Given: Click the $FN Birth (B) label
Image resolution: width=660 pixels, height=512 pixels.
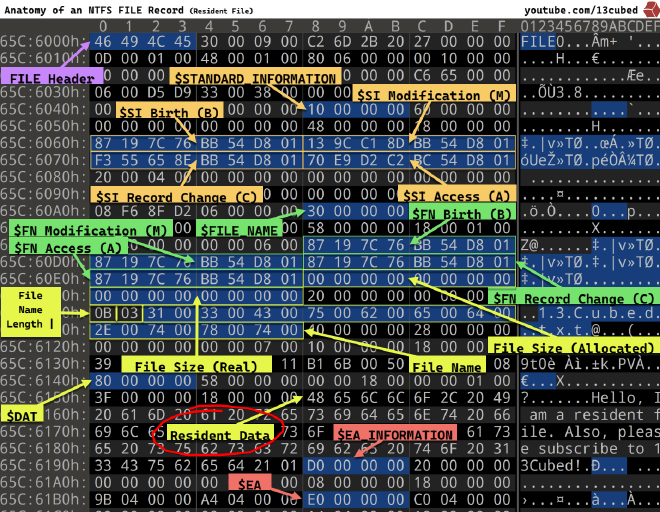Looking at the screenshot, I should tap(461, 213).
